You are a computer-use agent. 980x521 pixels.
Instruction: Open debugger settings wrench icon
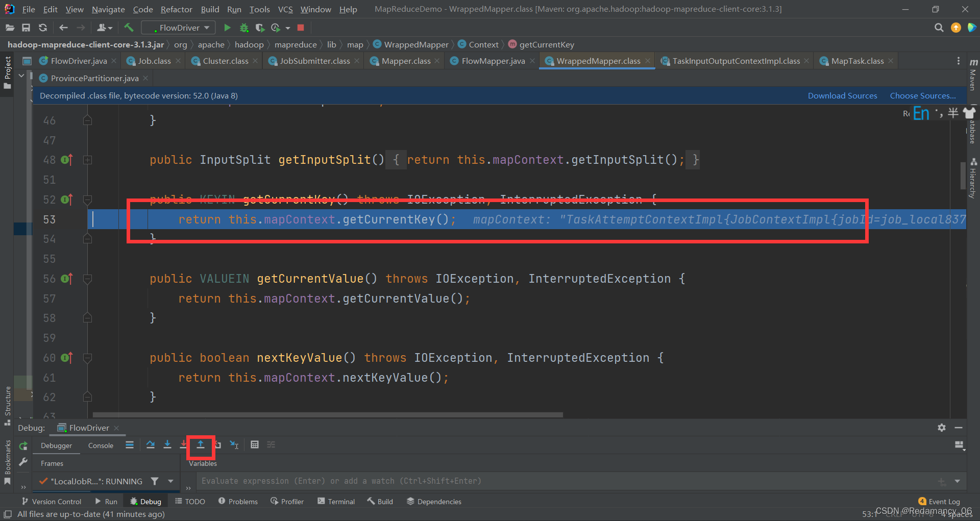point(23,462)
